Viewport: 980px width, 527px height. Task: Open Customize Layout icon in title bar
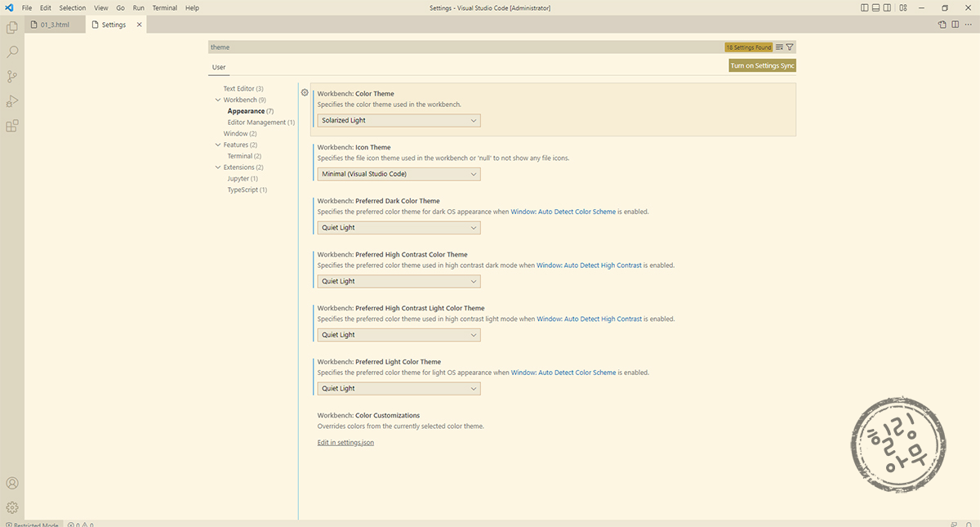[x=903, y=7]
